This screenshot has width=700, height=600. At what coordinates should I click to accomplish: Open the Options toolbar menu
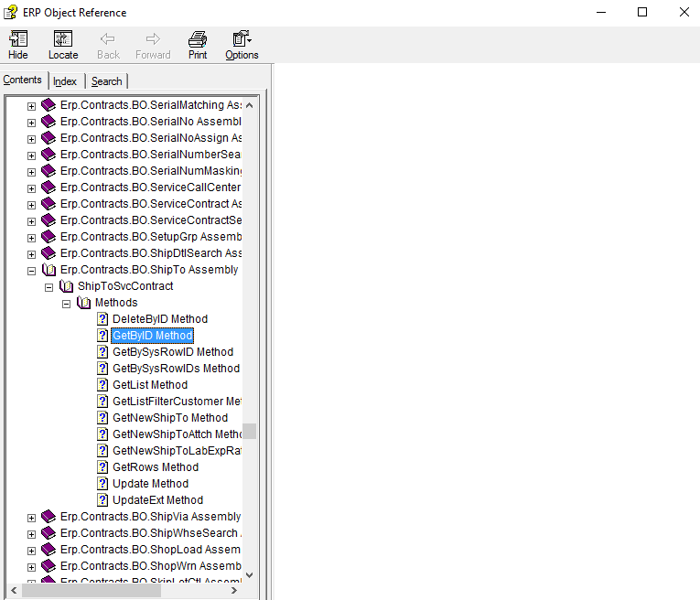click(x=242, y=45)
